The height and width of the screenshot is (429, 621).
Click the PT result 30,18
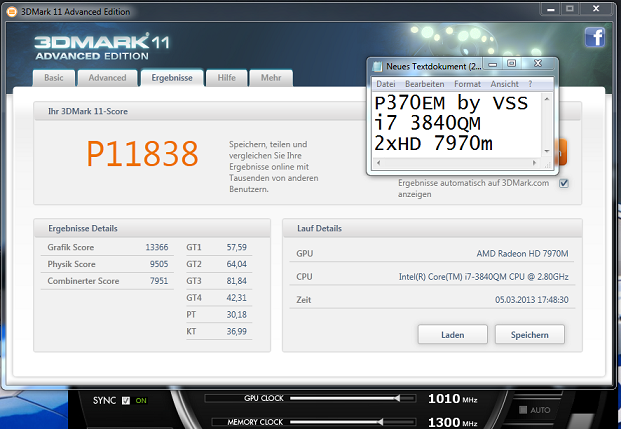click(x=236, y=315)
